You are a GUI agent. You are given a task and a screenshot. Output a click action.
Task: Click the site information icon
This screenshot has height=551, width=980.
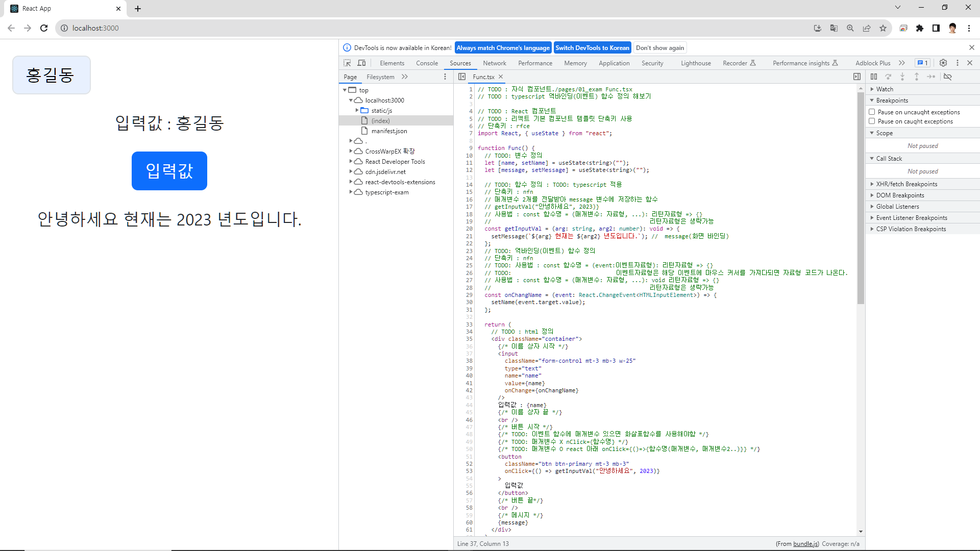64,28
